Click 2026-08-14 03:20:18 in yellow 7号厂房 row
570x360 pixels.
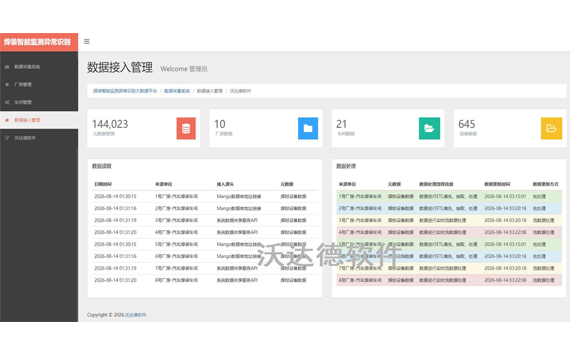(505, 268)
